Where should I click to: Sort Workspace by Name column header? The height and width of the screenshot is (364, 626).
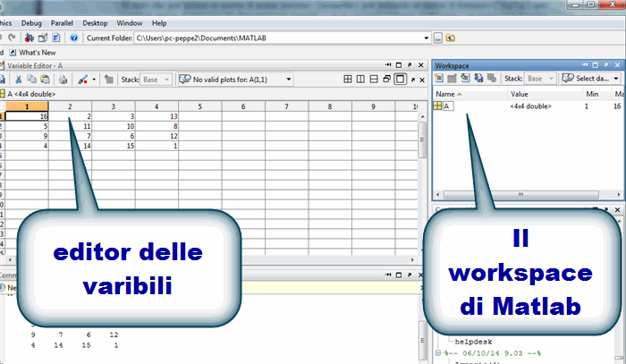coord(469,94)
